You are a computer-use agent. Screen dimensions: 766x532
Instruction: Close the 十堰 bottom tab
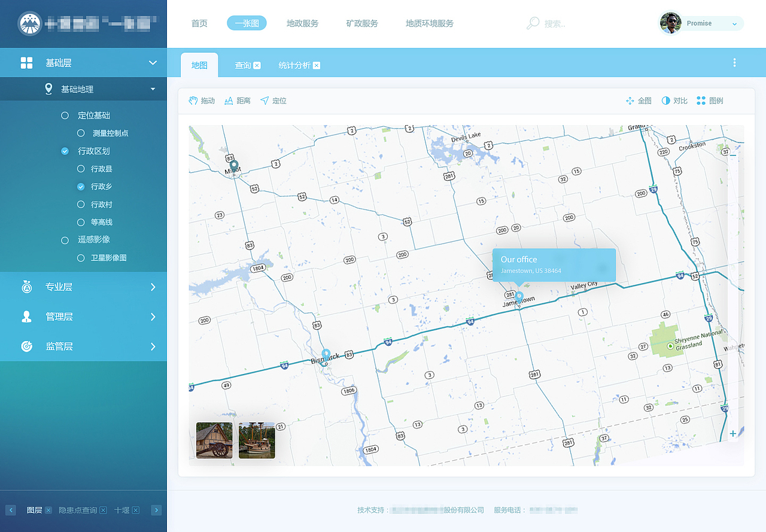(x=136, y=510)
